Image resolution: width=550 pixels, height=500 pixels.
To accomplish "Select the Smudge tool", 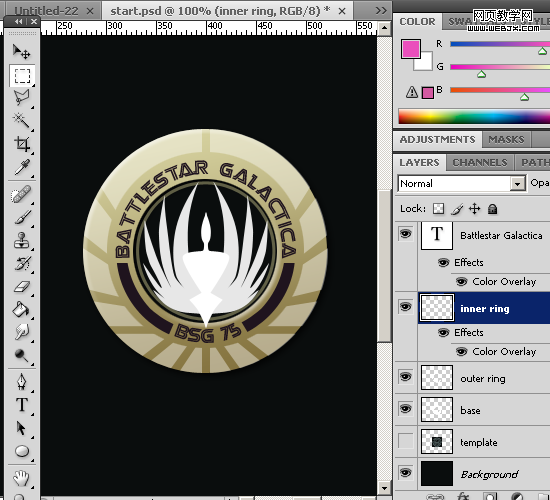I will click(x=22, y=332).
